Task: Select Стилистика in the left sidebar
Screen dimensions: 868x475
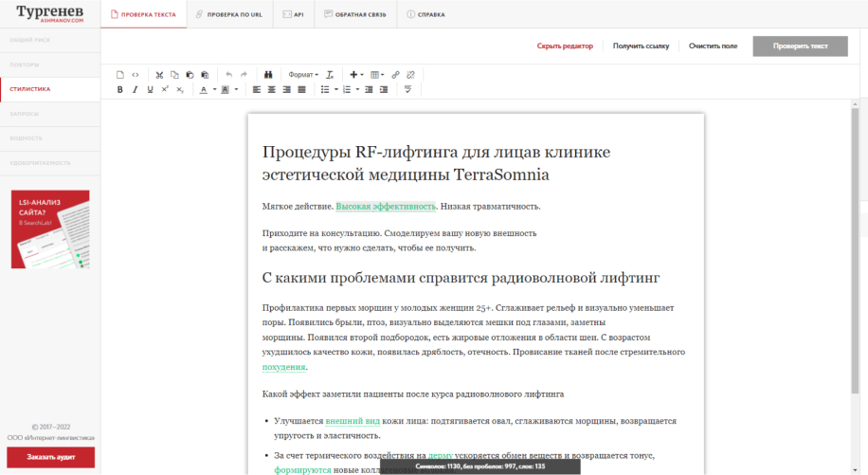Action: pyautogui.click(x=50, y=89)
